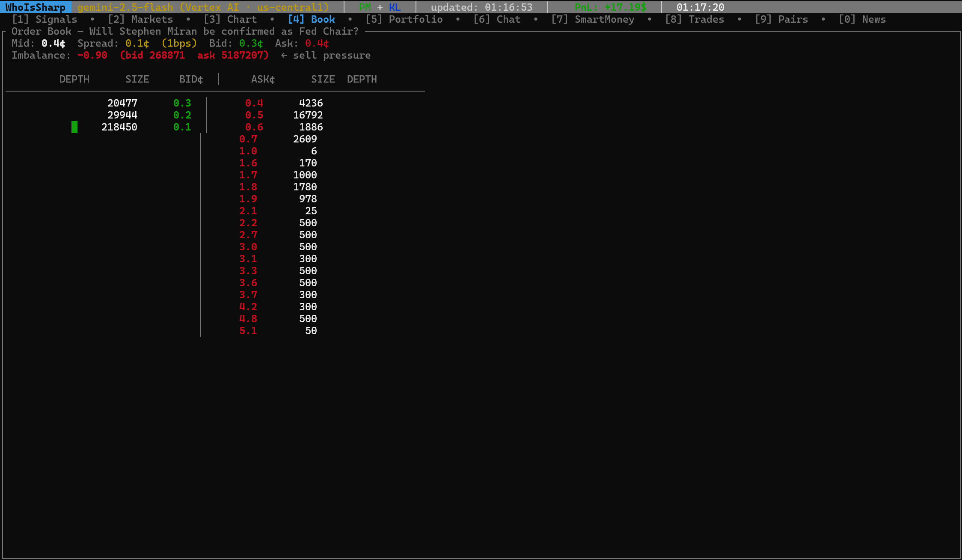This screenshot has height=560, width=962.
Task: Select the [4] Book tab
Action: [x=311, y=19]
